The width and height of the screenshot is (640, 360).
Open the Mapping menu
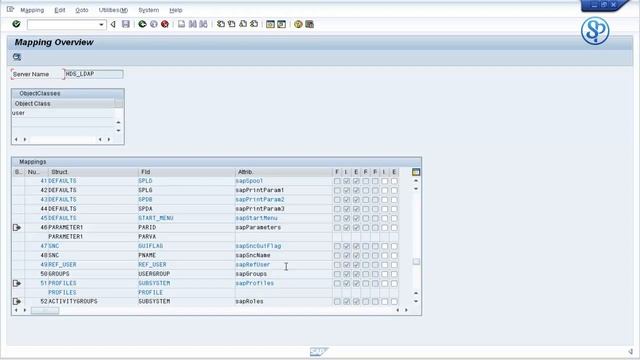[x=32, y=10]
